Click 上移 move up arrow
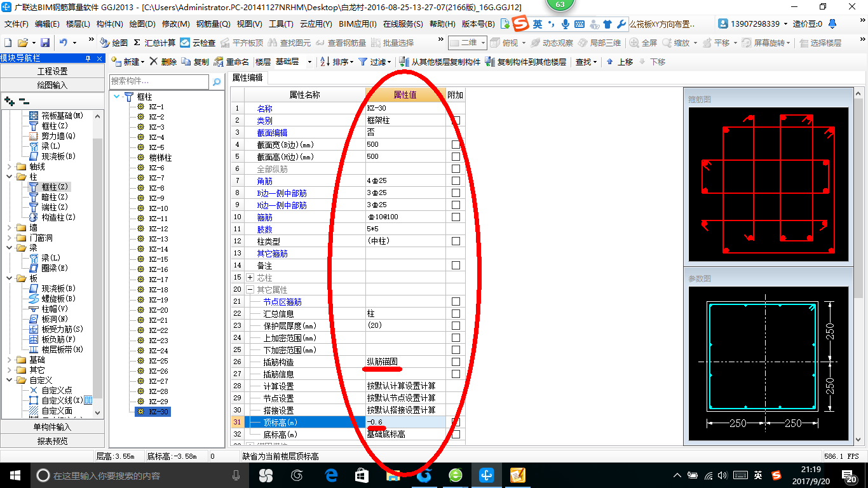868x488 pixels. click(620, 62)
